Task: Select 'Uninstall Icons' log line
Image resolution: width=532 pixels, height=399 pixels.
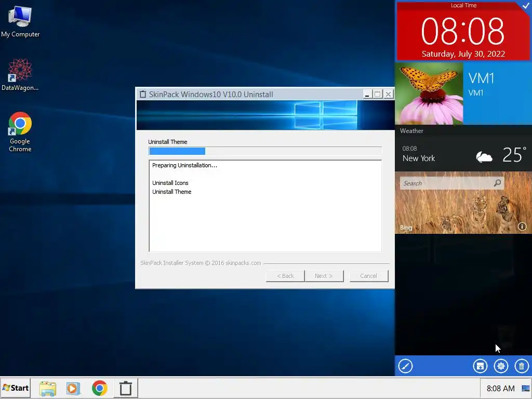Action: tap(170, 183)
